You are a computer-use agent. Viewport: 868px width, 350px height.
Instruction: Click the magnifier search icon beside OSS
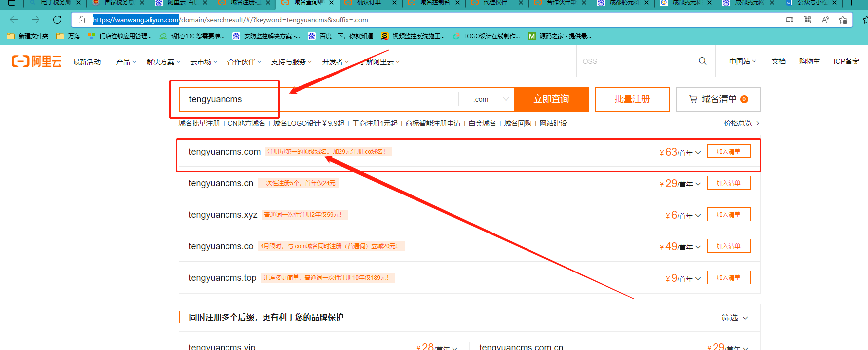702,61
